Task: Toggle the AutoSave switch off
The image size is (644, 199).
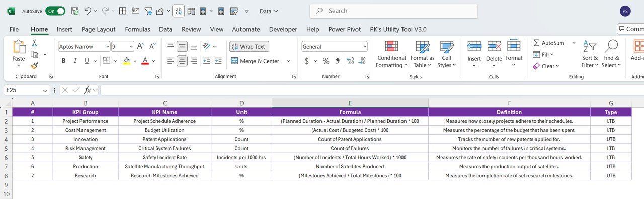Action: 55,11
